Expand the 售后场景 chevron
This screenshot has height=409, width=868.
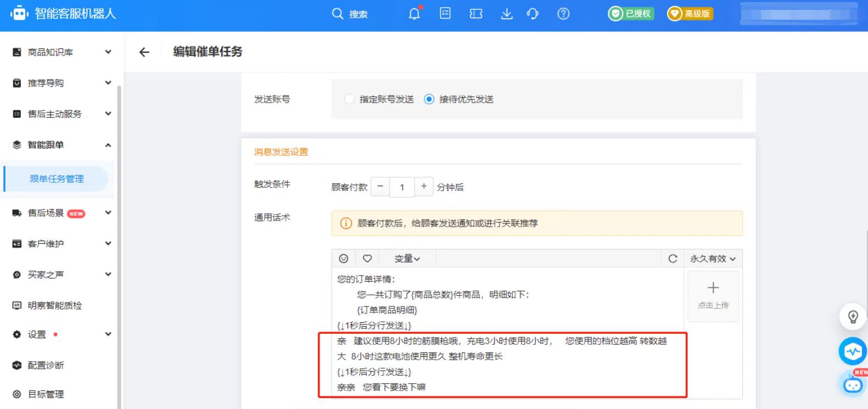click(108, 213)
